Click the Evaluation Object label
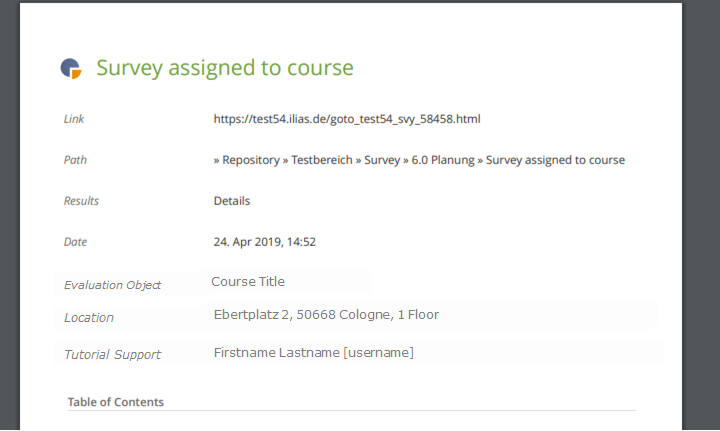720x431 pixels. pyautogui.click(x=113, y=285)
